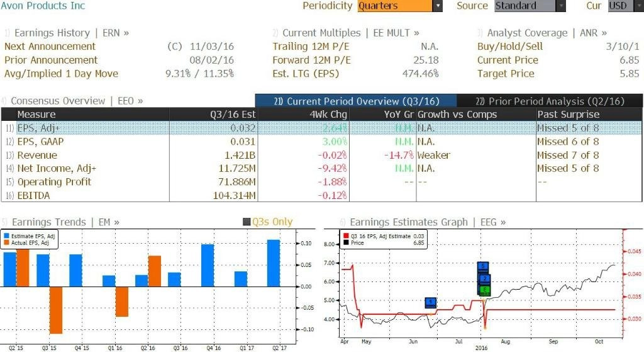Open the Source Standard dropdown arrow
The width and height of the screenshot is (644, 352).
(x=560, y=6)
